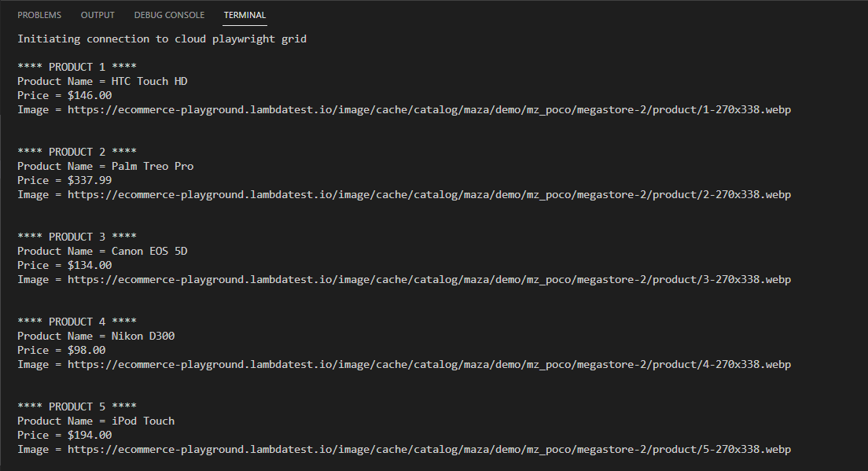Open the product 1 image URL
The width and height of the screenshot is (868, 471).
(x=428, y=109)
